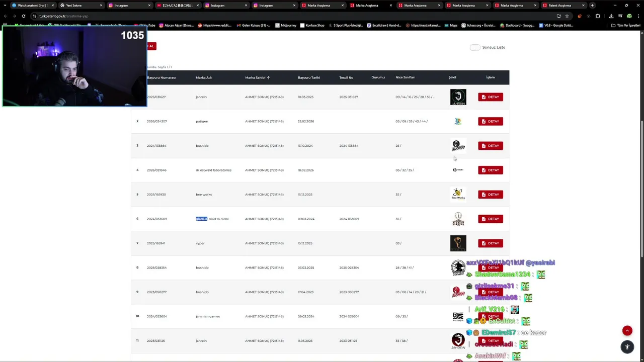644x362 pixels.
Task: View the Gladius logo thumbnail
Action: [x=458, y=219]
